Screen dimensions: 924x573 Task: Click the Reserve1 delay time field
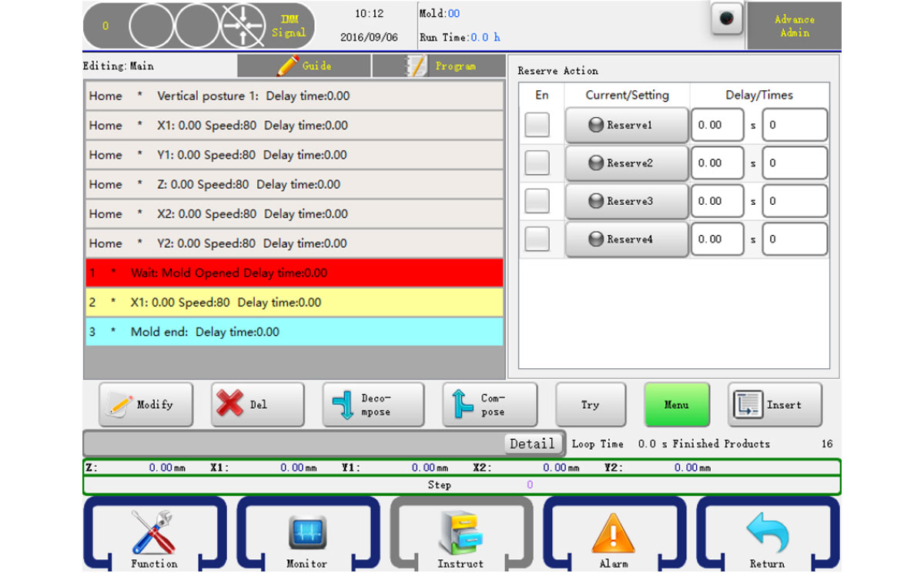[716, 125]
